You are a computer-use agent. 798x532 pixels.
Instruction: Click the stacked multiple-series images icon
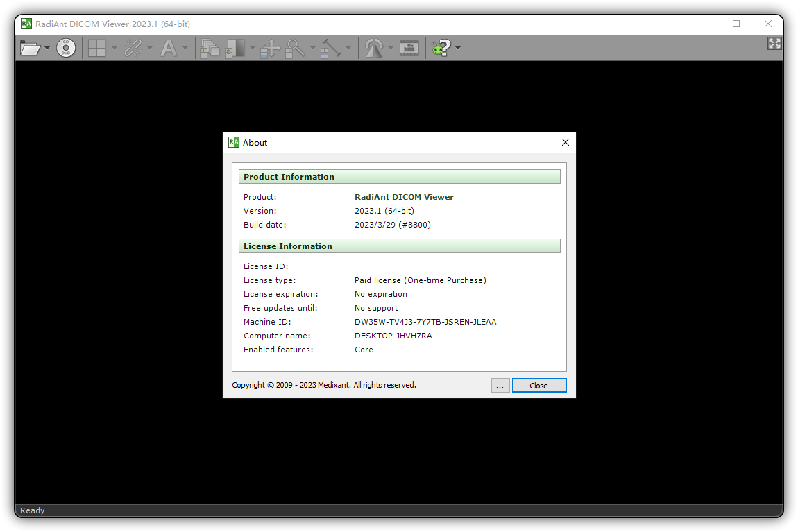click(x=210, y=49)
